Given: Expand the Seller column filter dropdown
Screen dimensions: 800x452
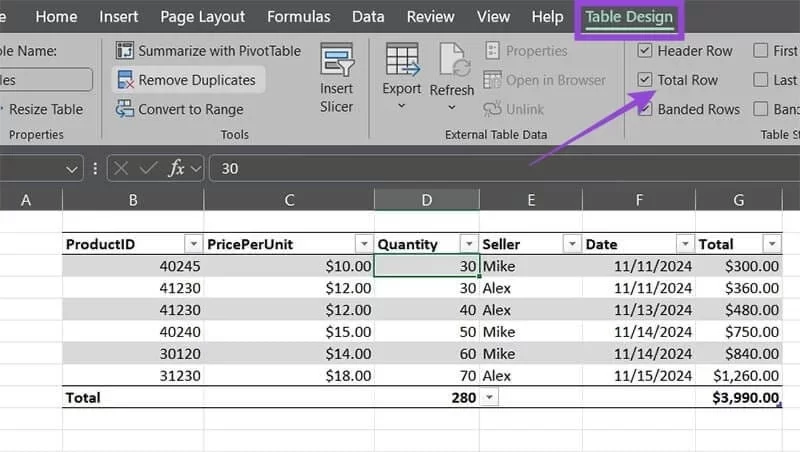Looking at the screenshot, I should pyautogui.click(x=571, y=244).
